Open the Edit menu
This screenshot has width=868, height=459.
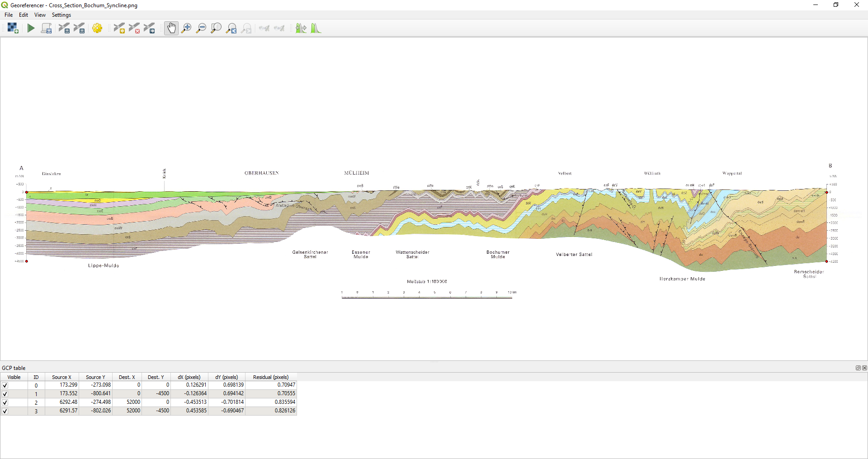coord(24,15)
